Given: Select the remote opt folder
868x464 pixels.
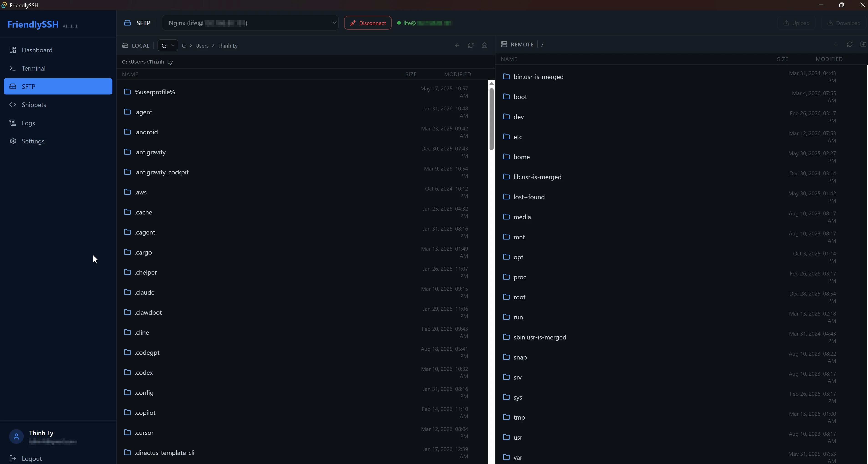Looking at the screenshot, I should (681, 257).
